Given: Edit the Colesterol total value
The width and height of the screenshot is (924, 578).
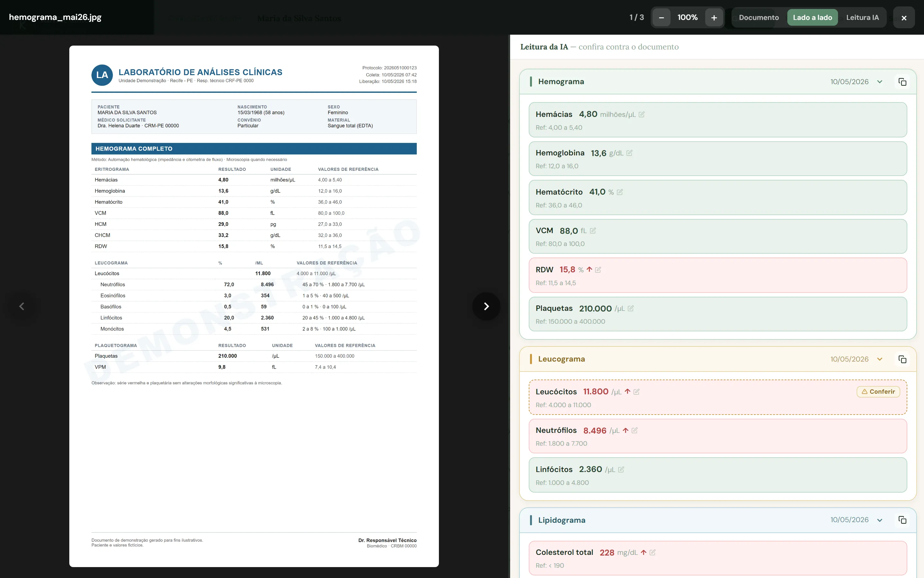Looking at the screenshot, I should tap(652, 552).
